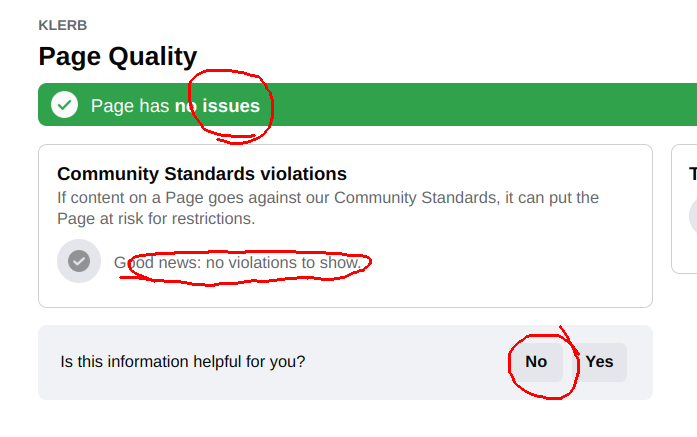Image resolution: width=697 pixels, height=437 pixels.
Task: Open the partially visible card on the right
Action: coord(685,209)
